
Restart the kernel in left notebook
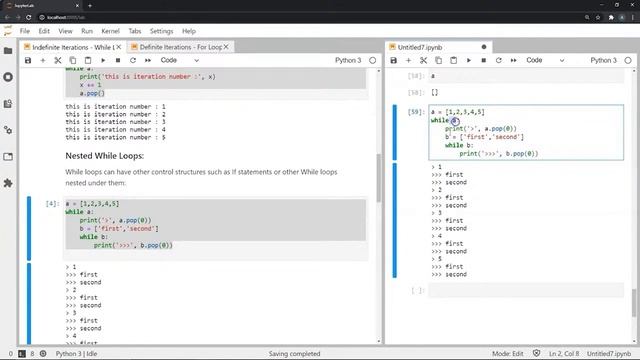tap(133, 60)
